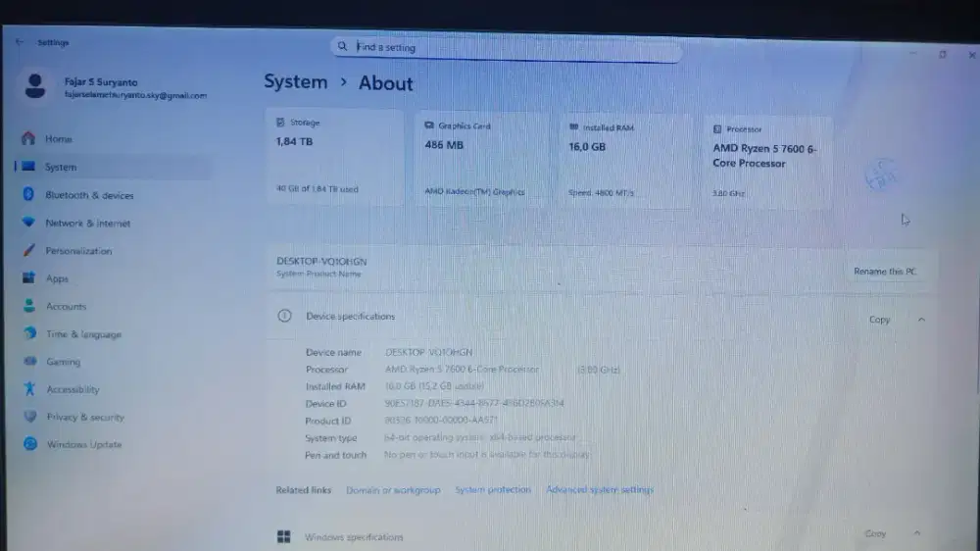Click the Time & language globe icon
980x551 pixels.
29,332
